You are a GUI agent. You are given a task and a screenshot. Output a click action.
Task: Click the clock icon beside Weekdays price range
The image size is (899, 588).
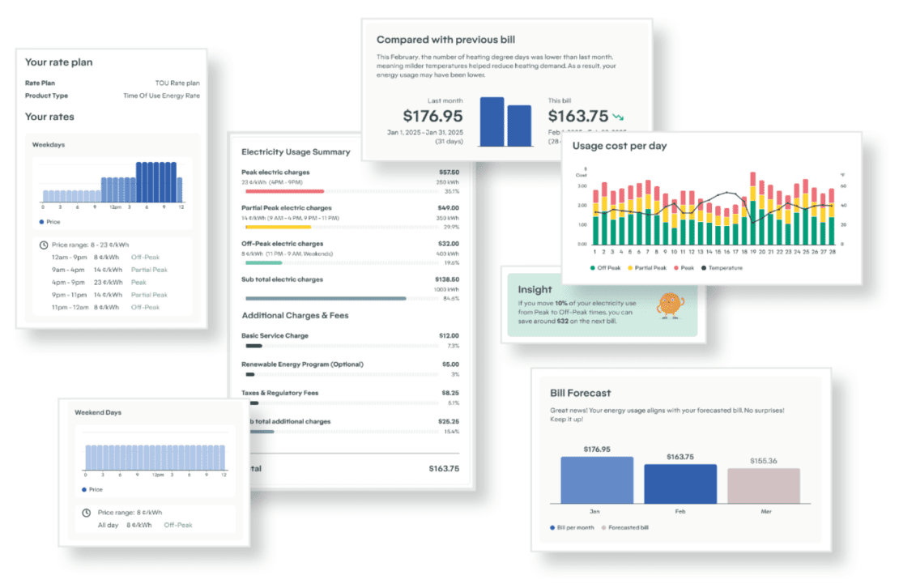(44, 245)
